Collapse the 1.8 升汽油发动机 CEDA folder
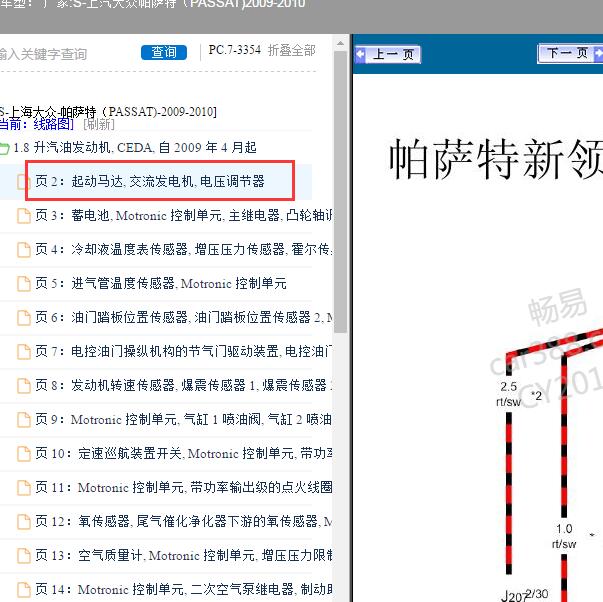Image resolution: width=603 pixels, height=602 pixels. click(135, 147)
